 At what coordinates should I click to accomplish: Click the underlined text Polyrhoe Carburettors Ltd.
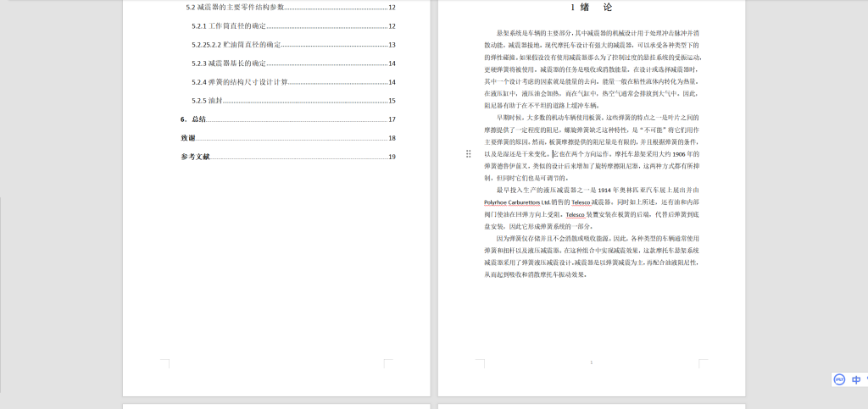517,202
